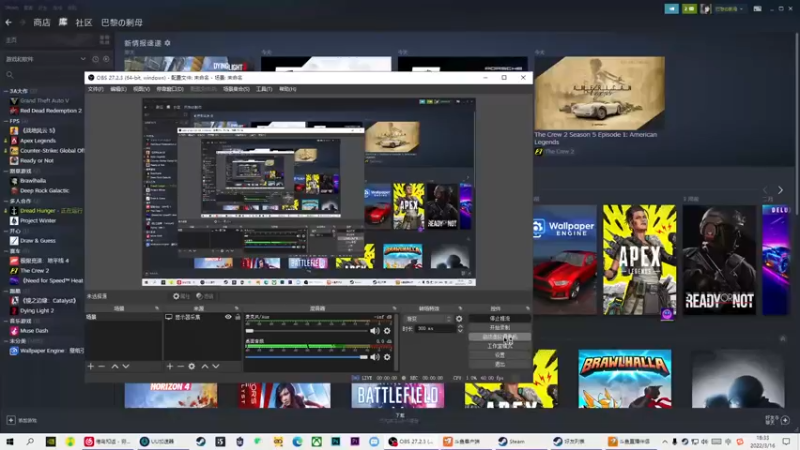Screen dimensions: 800x450
Task: Collapse the 多人合作 category
Action: 6,201
